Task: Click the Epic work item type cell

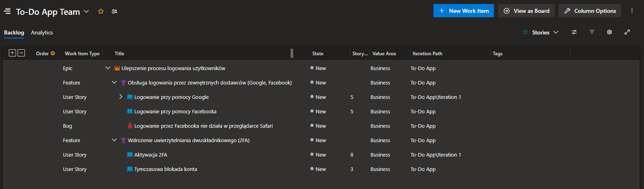Action: (68, 68)
